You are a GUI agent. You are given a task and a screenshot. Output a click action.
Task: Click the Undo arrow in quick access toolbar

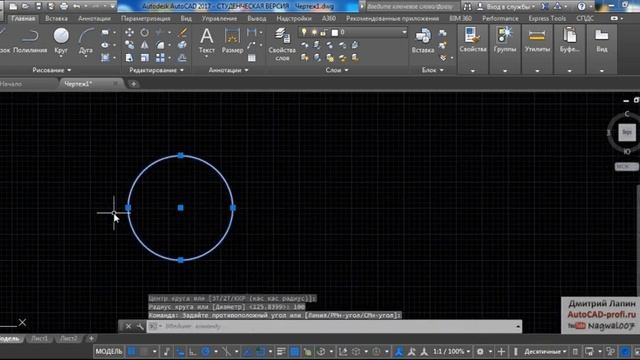pos(77,6)
